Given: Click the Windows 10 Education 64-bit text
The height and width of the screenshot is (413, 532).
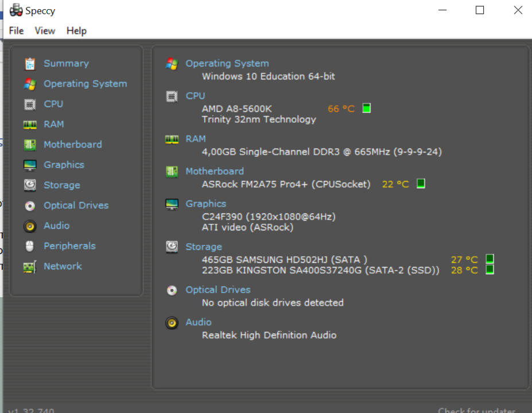Looking at the screenshot, I should (269, 77).
